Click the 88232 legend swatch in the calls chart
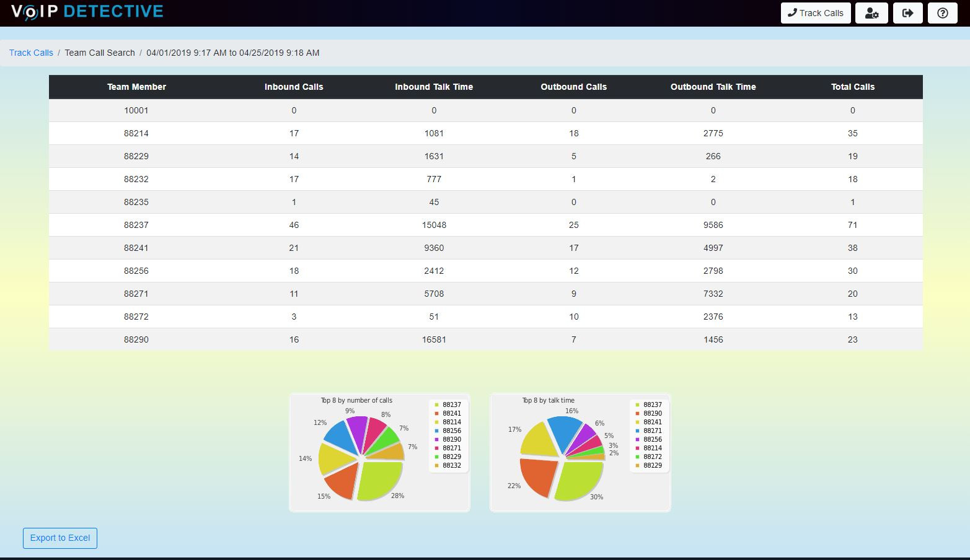Screen dimensions: 970x560 [437, 466]
